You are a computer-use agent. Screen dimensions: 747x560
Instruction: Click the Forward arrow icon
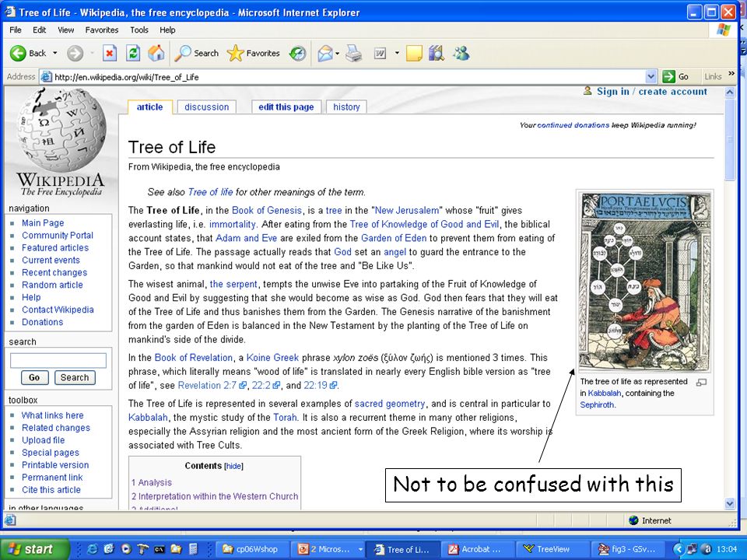pos(75,54)
